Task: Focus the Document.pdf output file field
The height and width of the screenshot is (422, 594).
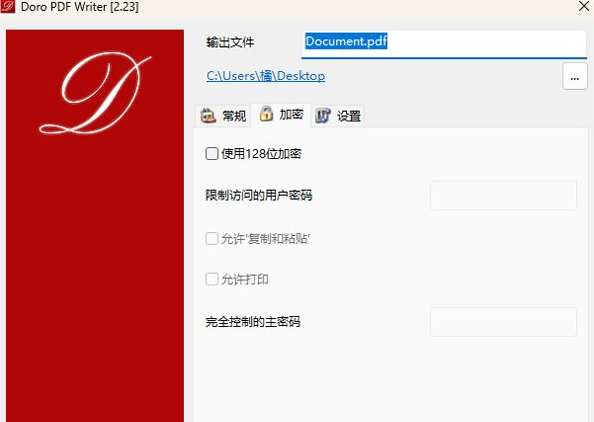Action: click(x=444, y=43)
